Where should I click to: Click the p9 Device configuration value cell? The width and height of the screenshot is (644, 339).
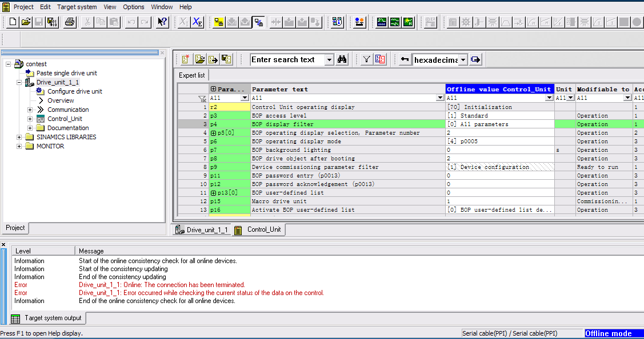pyautogui.click(x=499, y=167)
